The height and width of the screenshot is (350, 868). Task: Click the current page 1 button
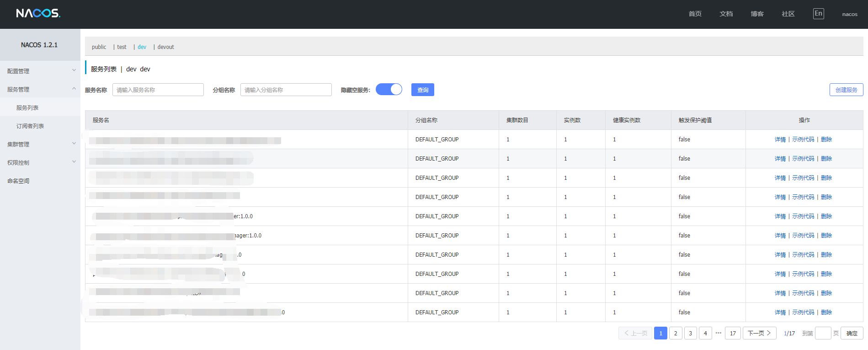click(x=660, y=333)
